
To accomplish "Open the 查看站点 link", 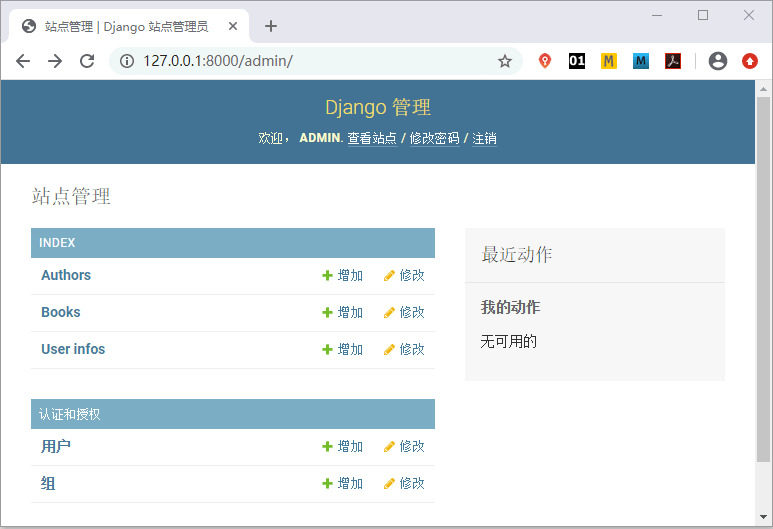I will click(x=372, y=139).
